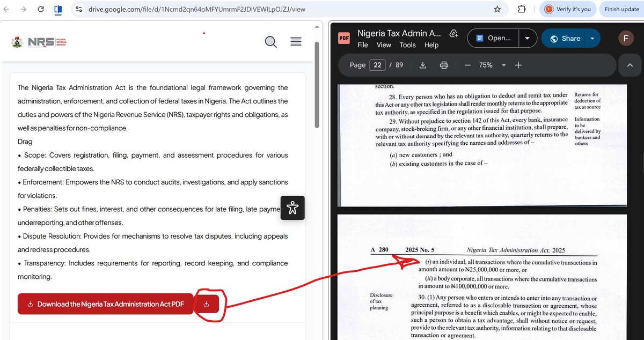644x340 pixels.
Task: Reload the page with refresh icon
Action: point(41,9)
